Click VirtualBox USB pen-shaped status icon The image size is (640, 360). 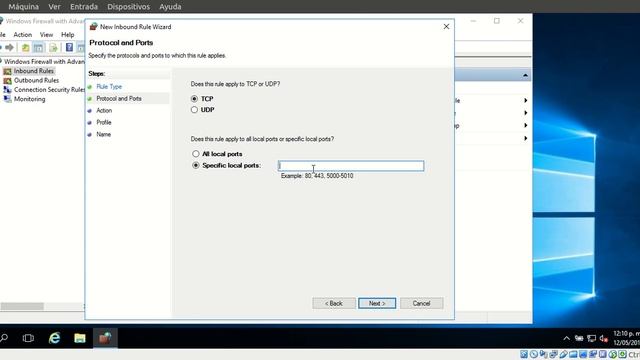click(x=564, y=354)
